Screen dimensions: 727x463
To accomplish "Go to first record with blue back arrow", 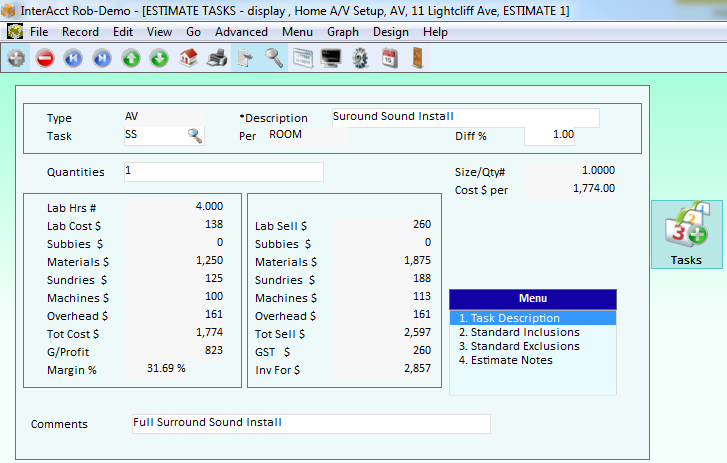I will (73, 58).
